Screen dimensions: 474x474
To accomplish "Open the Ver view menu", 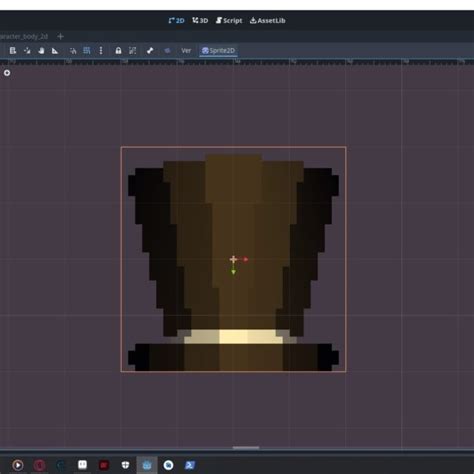I will (x=186, y=51).
